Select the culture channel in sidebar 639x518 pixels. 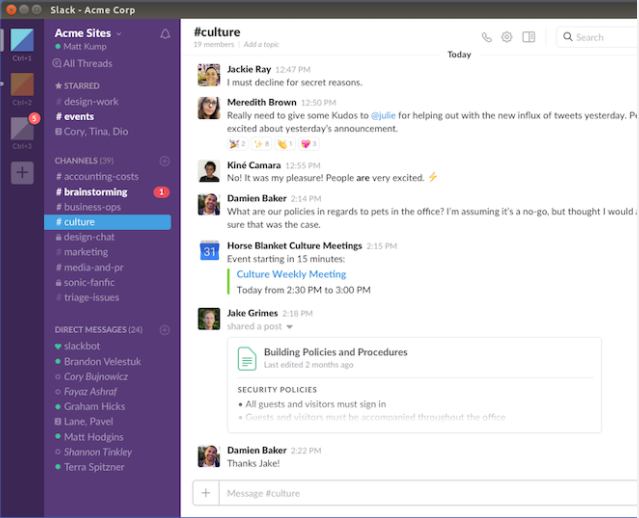coord(108,222)
